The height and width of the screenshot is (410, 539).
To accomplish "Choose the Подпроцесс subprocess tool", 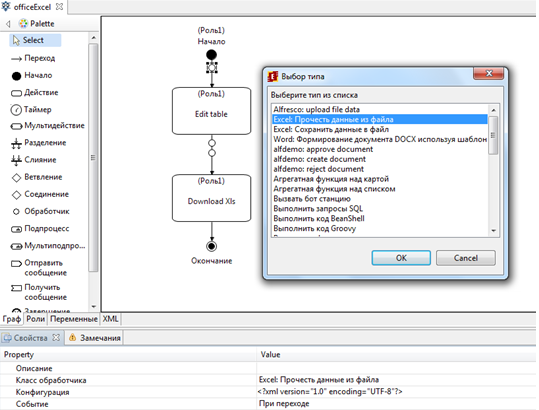I will click(x=40, y=229).
